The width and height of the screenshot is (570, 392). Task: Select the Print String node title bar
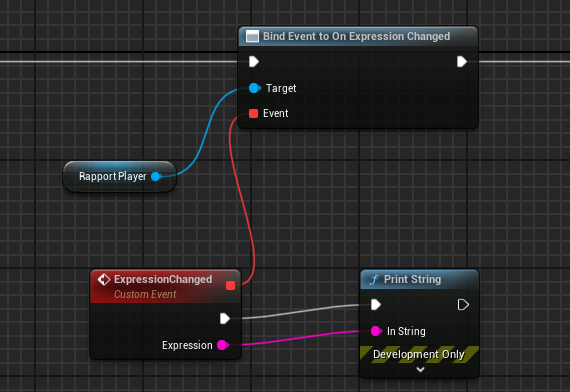click(420, 280)
